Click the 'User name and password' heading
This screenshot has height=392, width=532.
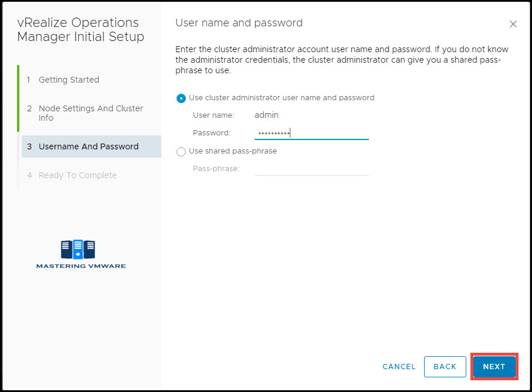tap(239, 23)
